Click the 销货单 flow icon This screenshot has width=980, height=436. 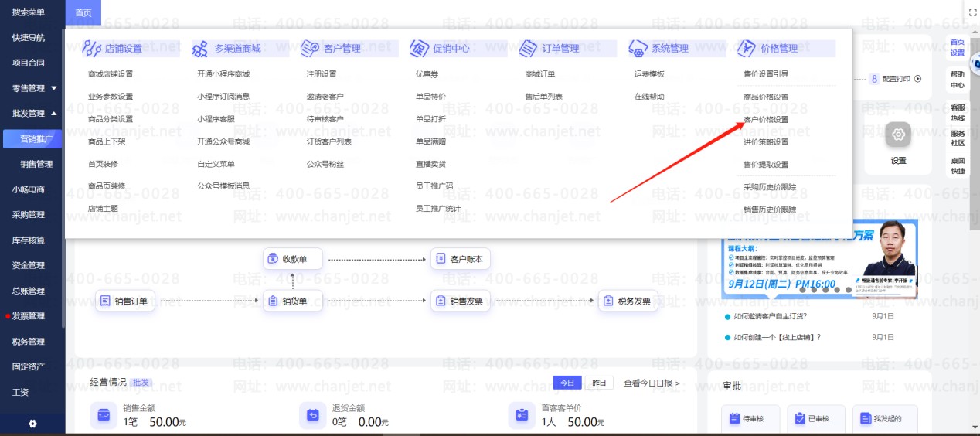[x=273, y=301]
